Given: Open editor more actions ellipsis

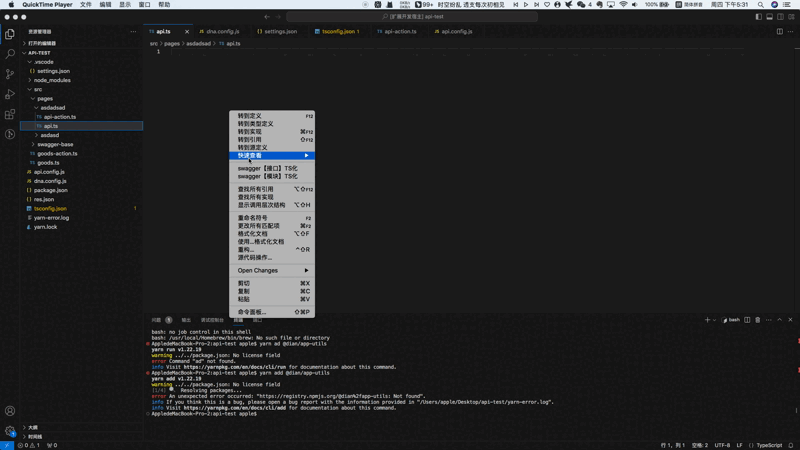Looking at the screenshot, I should 790,32.
